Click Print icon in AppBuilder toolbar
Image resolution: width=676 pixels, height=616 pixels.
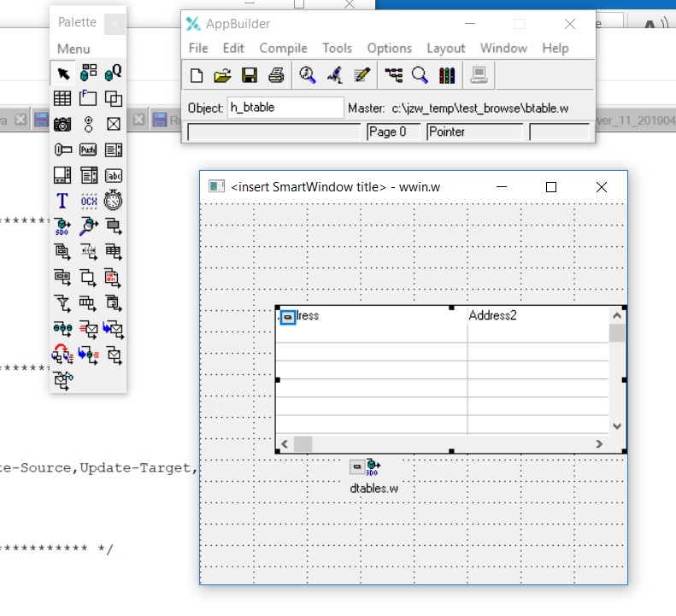click(276, 75)
